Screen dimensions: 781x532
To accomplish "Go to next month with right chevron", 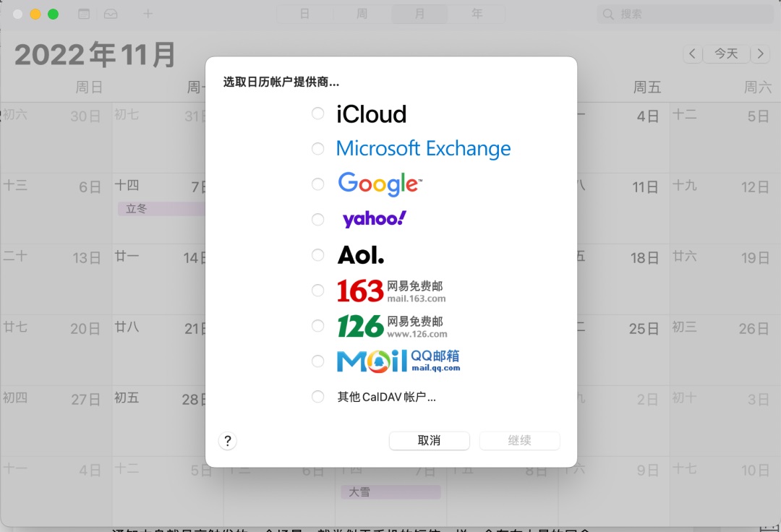I will [x=760, y=53].
